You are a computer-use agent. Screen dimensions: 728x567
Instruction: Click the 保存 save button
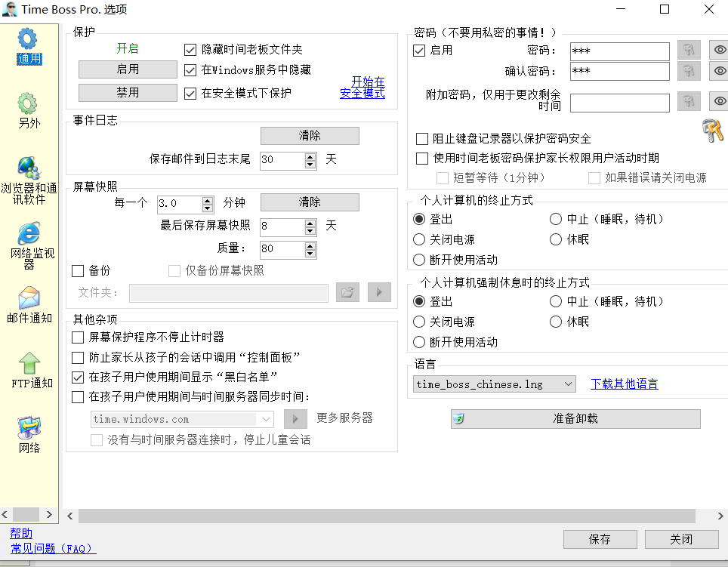[600, 539]
